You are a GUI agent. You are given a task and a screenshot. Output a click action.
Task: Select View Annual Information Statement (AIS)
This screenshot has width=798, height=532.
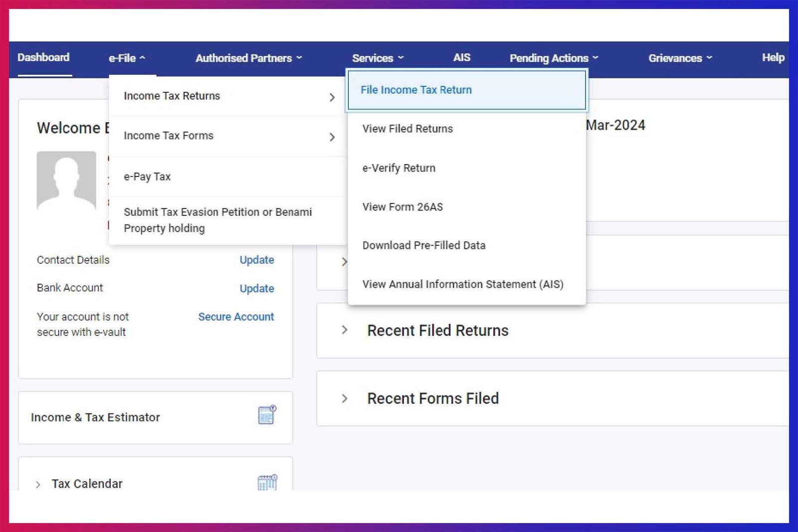[463, 284]
